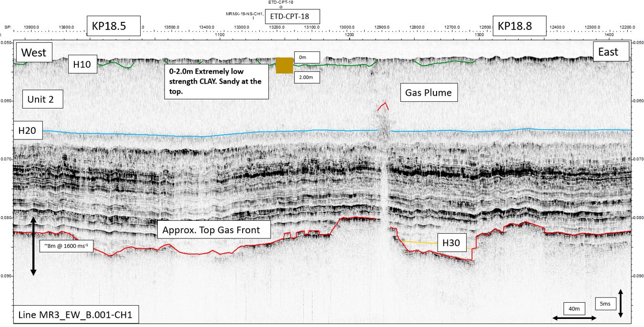Click the H30 horizon label
644x327 pixels.
click(x=451, y=243)
